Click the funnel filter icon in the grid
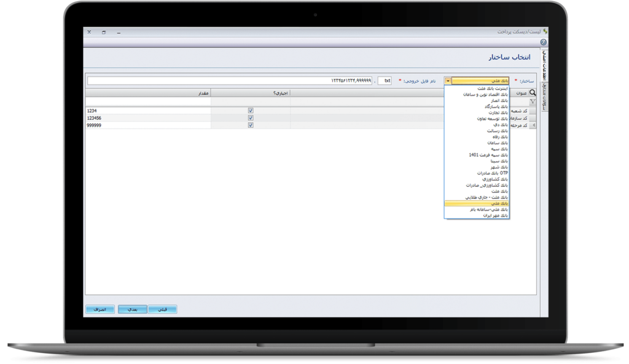 click(x=533, y=101)
